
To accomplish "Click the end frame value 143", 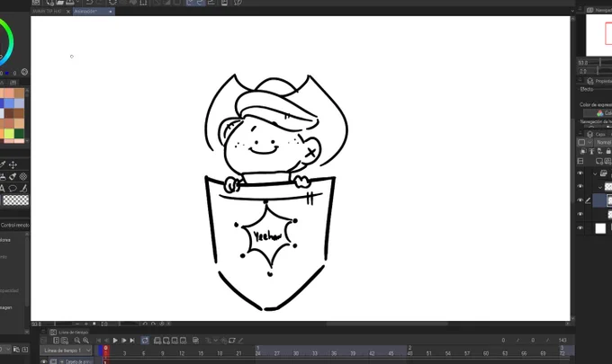I will tap(562, 341).
